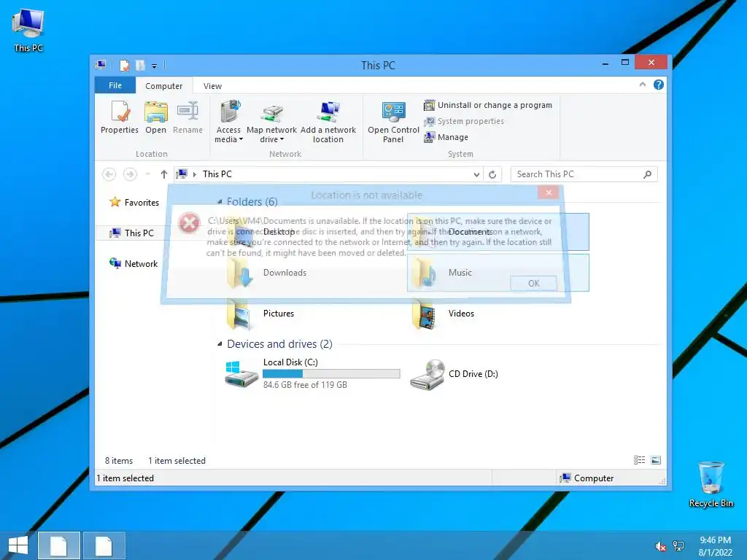Screen dimensions: 747x560
Task: Click the address bar path arrow
Action: pyautogui.click(x=194, y=174)
